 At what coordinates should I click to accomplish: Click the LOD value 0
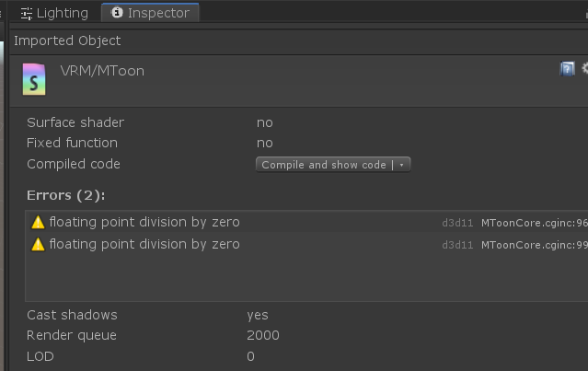[x=251, y=356]
